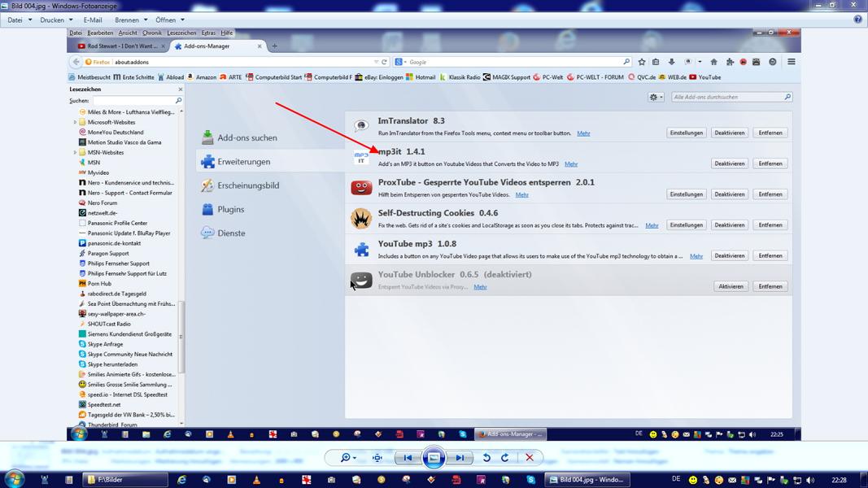Deactivate the mp3it extension
The height and width of the screenshot is (488, 868).
tap(730, 163)
